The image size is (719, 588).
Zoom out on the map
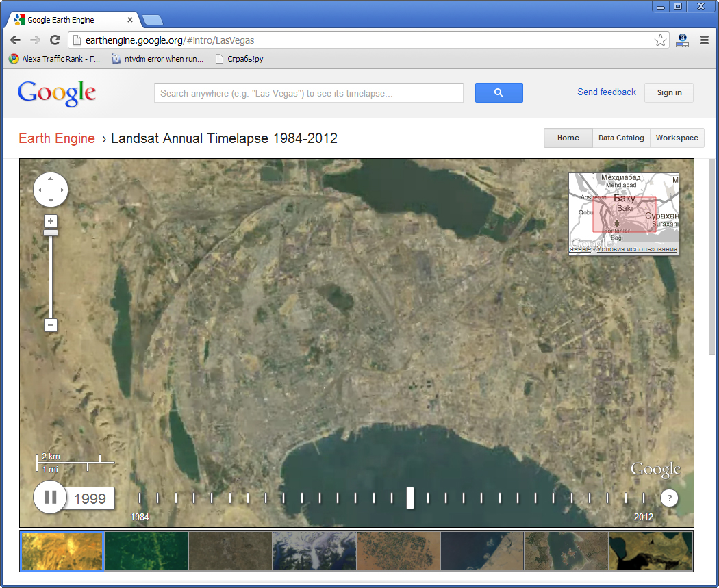pyautogui.click(x=51, y=325)
